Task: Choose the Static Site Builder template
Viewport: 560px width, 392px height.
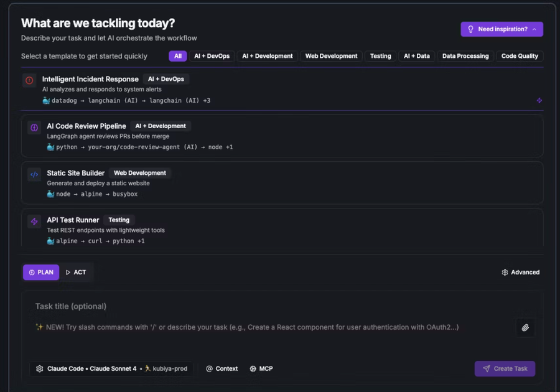Action: click(x=282, y=183)
